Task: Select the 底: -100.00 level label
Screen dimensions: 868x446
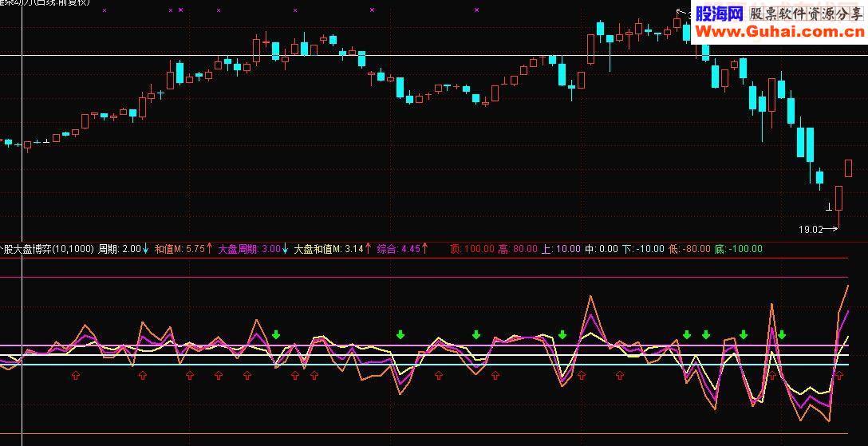Action: pyautogui.click(x=739, y=249)
